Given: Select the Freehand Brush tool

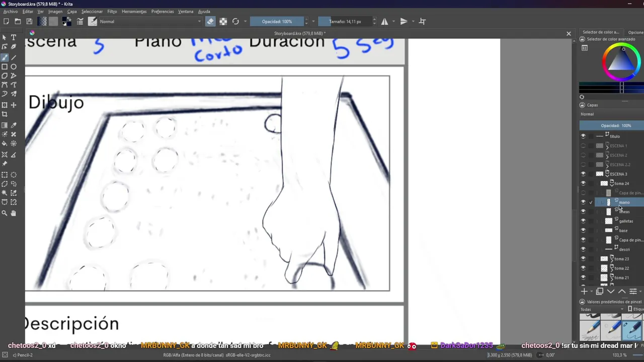Looking at the screenshot, I should 5,57.
